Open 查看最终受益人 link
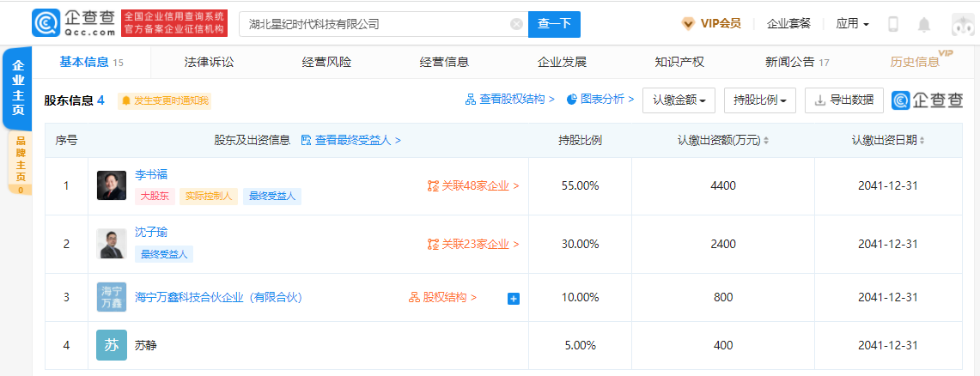This screenshot has height=376, width=980. tap(351, 141)
